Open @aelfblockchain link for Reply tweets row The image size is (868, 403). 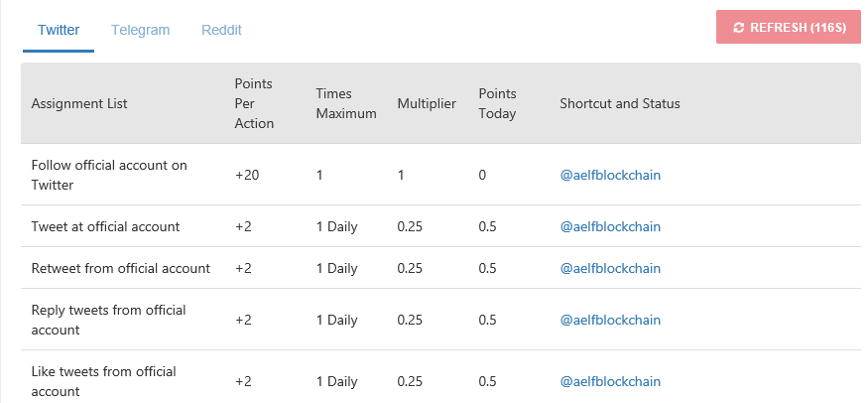[610, 320]
